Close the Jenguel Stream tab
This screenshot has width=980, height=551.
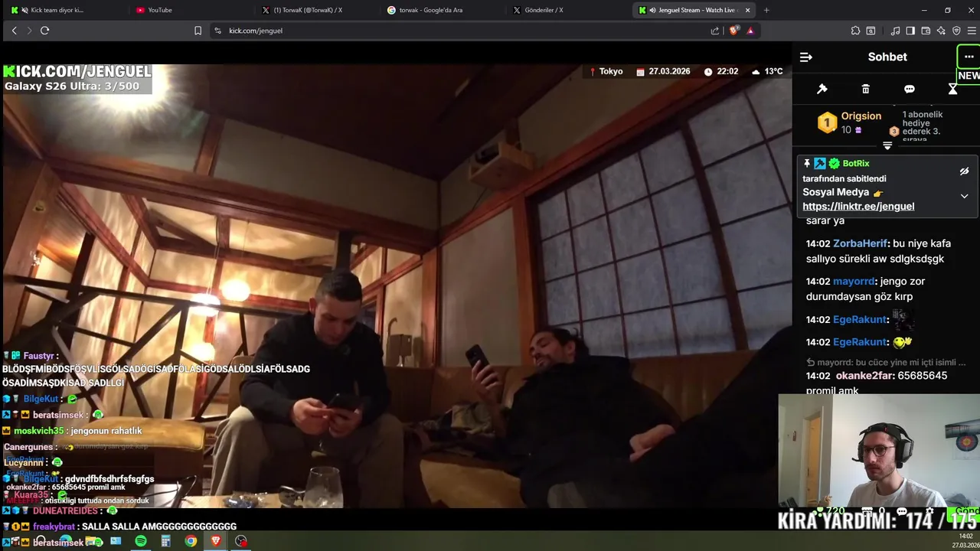[x=747, y=10]
